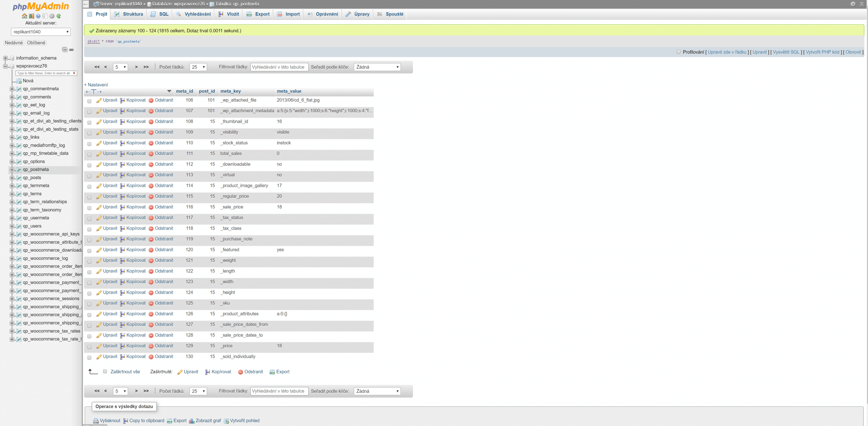Click the top filter rows search field
The image size is (868, 426).
click(279, 67)
